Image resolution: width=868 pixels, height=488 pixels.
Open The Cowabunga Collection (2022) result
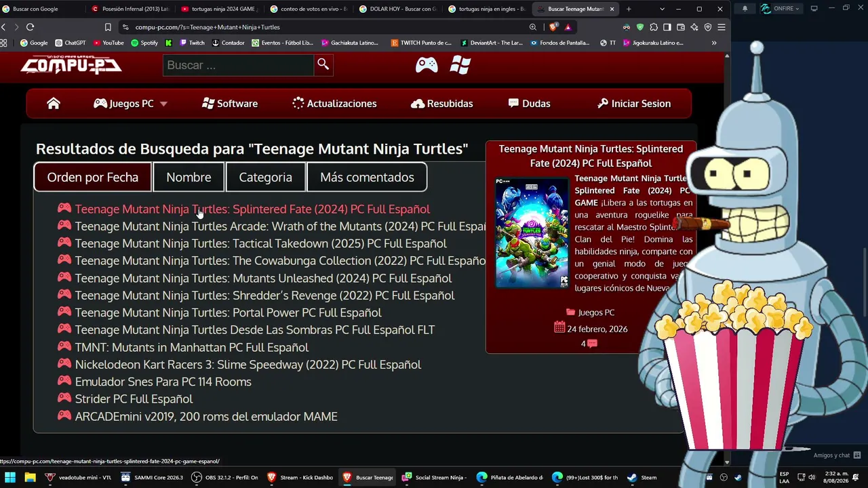tap(281, 261)
